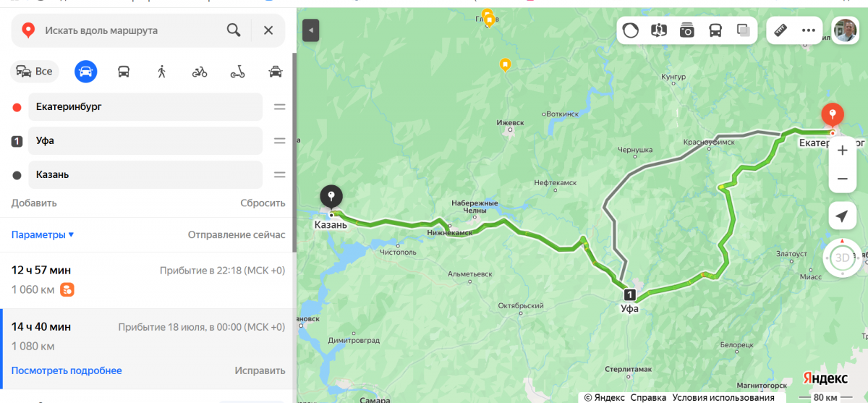Screen dimensions: 868x403
Task: Zoom in on the map with plus
Action: click(842, 150)
